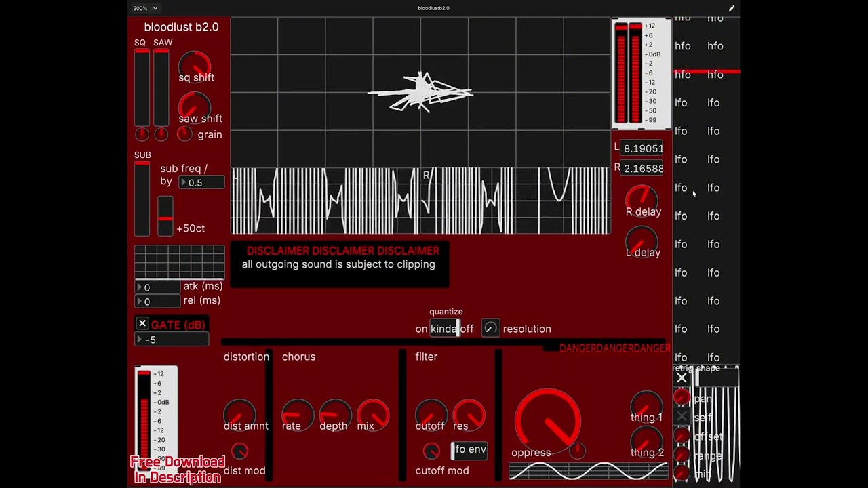The height and width of the screenshot is (488, 868).
Task: Click the filter section label
Action: pyautogui.click(x=427, y=357)
